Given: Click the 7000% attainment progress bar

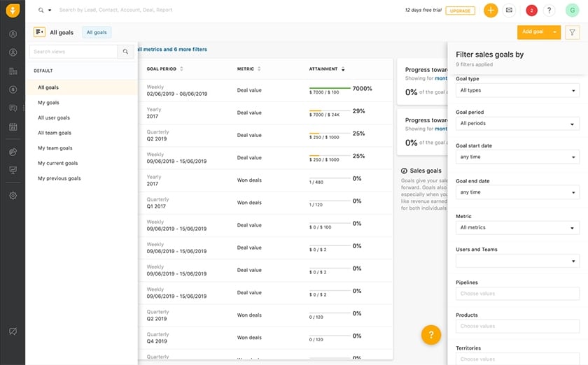Looking at the screenshot, I should pyautogui.click(x=330, y=88).
